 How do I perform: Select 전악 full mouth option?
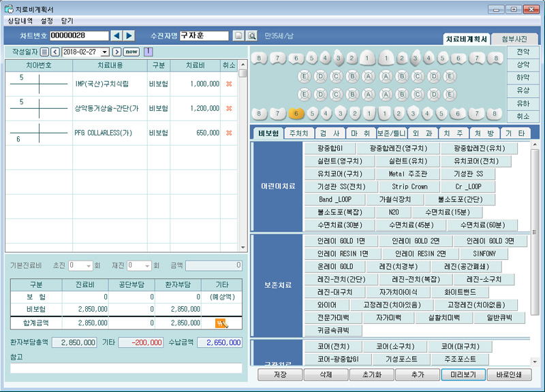pyautogui.click(x=523, y=51)
